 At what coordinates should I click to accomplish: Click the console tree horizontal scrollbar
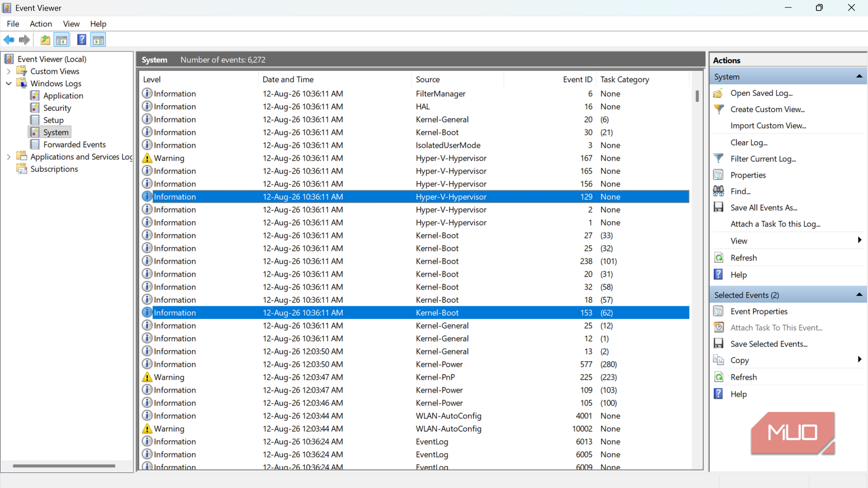pyautogui.click(x=64, y=465)
